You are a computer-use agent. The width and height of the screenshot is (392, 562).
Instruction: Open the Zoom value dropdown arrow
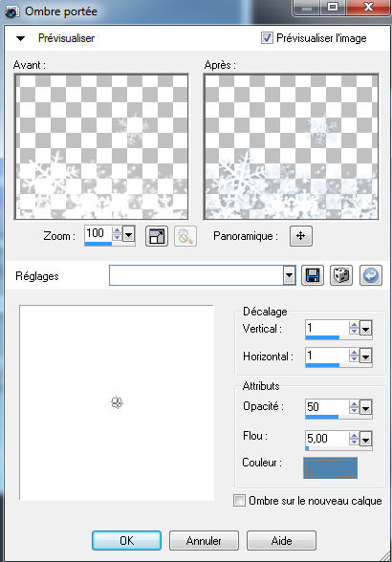coord(129,235)
